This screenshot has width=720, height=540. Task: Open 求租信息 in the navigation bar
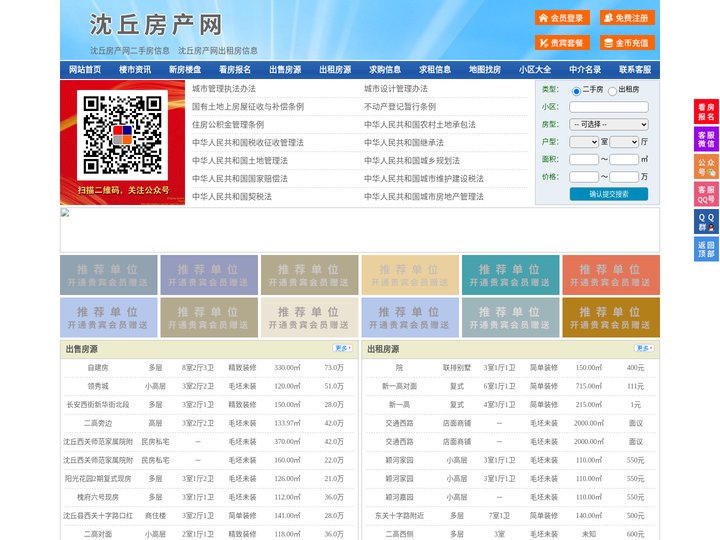pyautogui.click(x=435, y=70)
